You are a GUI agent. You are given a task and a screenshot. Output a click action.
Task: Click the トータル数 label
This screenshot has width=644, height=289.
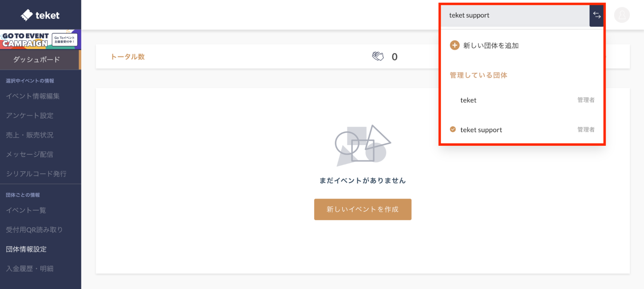128,57
